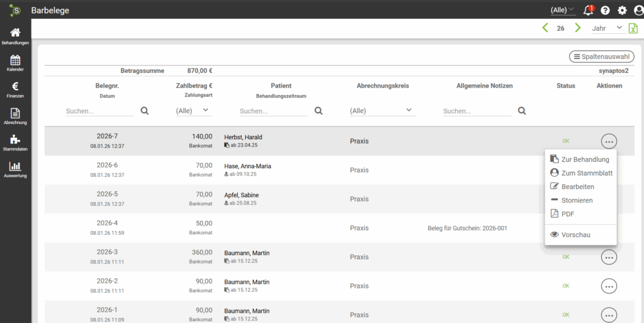The height and width of the screenshot is (323, 644).
Task: Select Stornieren from the context menu
Action: [x=577, y=200]
